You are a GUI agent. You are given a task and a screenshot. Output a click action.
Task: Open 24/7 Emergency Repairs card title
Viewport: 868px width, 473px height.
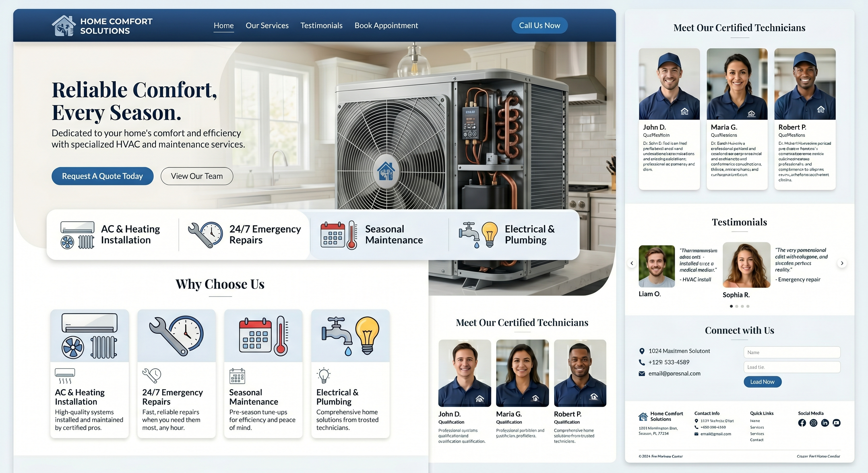click(173, 397)
